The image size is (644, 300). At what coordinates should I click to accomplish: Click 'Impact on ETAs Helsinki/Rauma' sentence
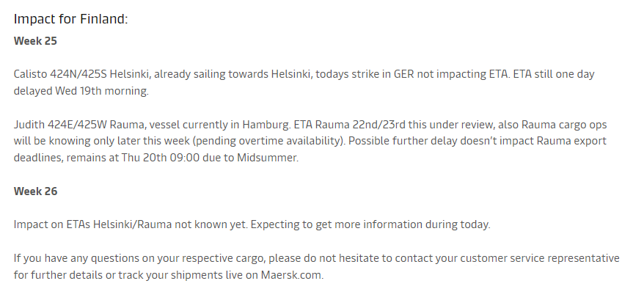click(x=92, y=224)
